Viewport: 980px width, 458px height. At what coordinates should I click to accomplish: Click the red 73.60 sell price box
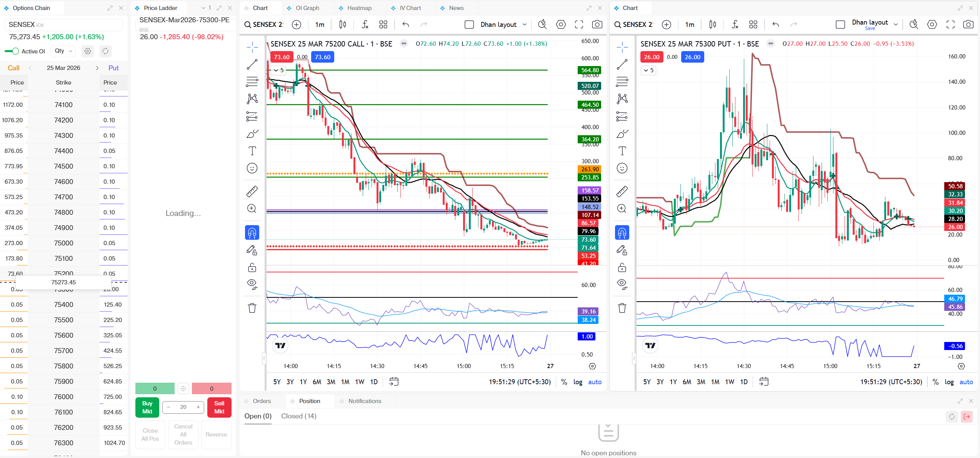click(282, 57)
